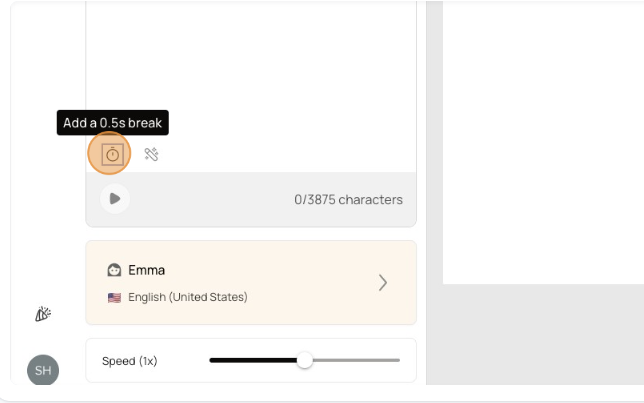
Task: Open the English (United States) language option
Action: (188, 297)
